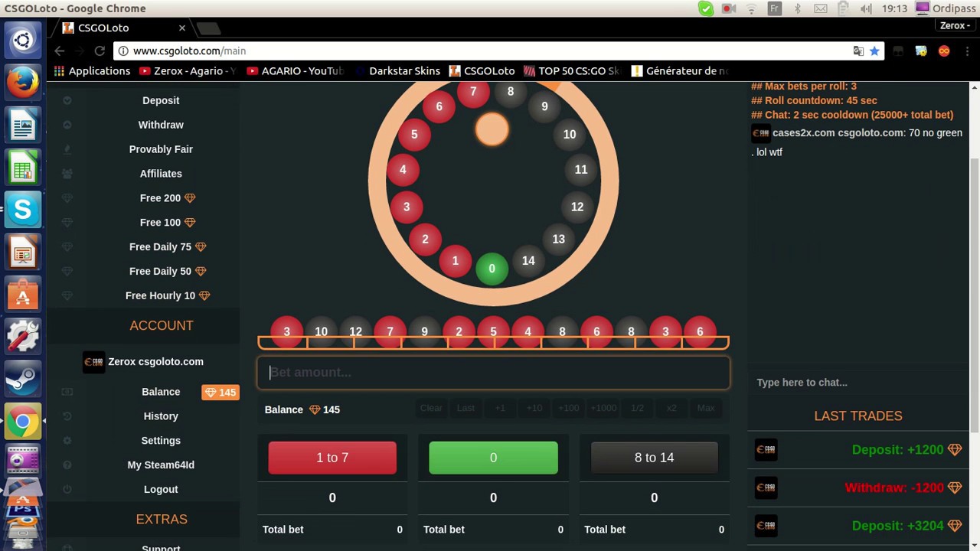The image size is (980, 551).
Task: Launch LibreOffice Calc from the dock
Action: tap(23, 167)
